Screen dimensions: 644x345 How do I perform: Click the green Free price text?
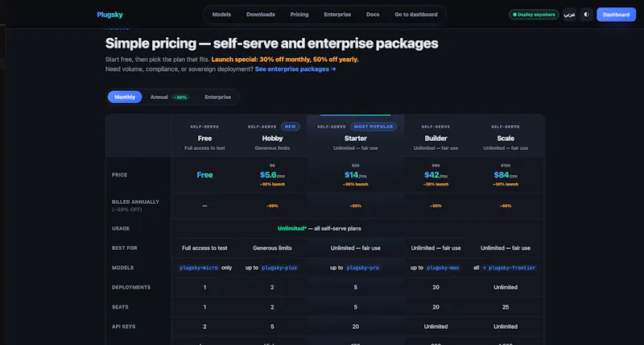click(204, 175)
